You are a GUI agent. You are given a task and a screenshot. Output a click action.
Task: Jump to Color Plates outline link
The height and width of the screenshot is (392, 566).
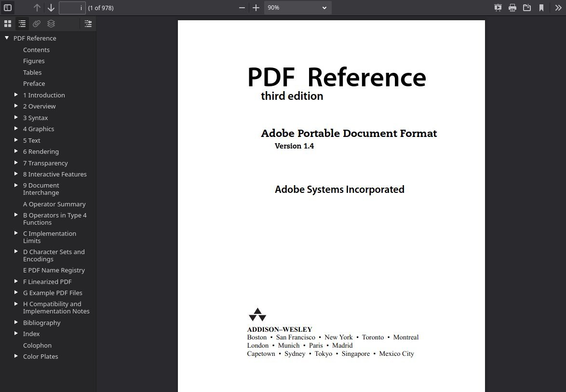41,357
